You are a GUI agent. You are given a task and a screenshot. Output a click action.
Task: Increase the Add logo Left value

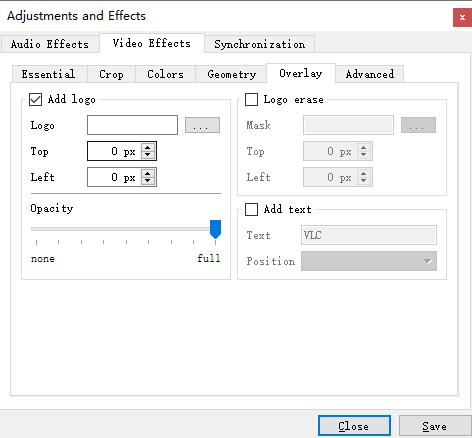[147, 173]
